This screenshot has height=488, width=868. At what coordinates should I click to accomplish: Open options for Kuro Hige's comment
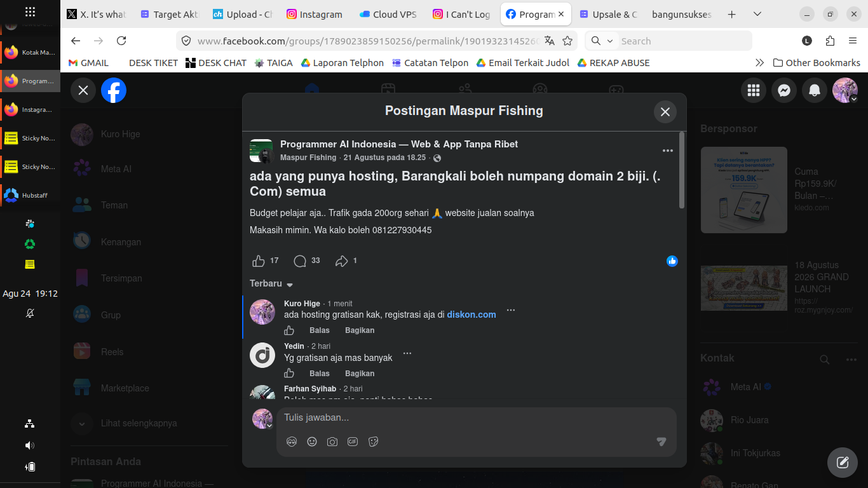(510, 311)
